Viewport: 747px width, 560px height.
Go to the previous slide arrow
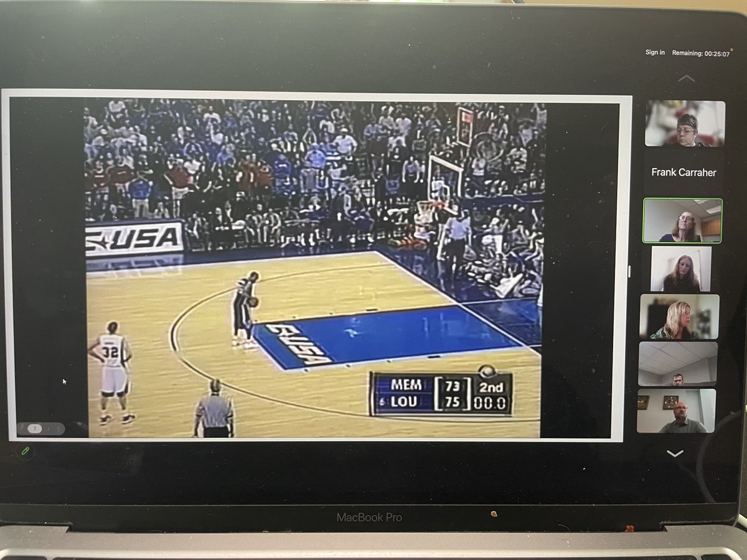[x=22, y=428]
